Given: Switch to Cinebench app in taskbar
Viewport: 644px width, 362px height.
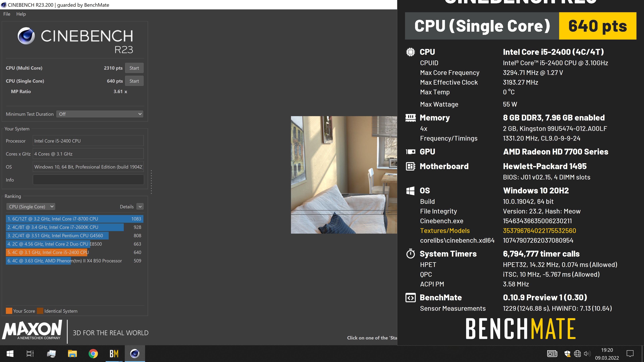Looking at the screenshot, I should click(135, 353).
